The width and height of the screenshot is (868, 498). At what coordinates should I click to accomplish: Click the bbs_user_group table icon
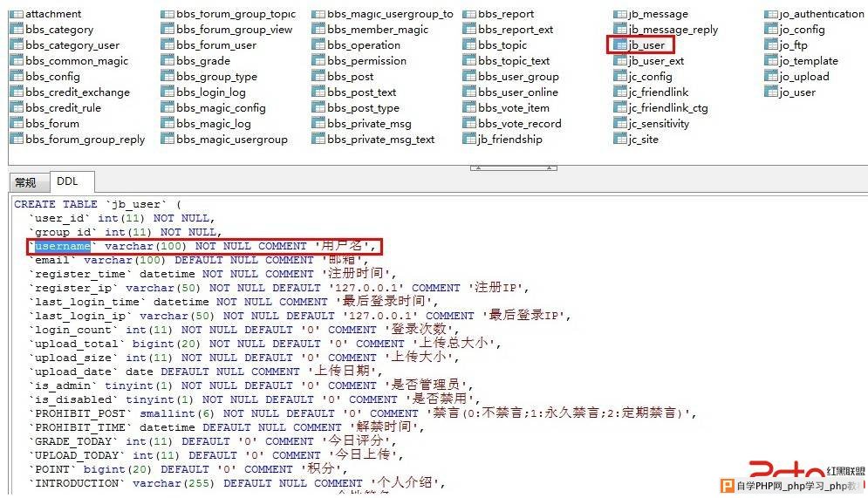(x=469, y=77)
